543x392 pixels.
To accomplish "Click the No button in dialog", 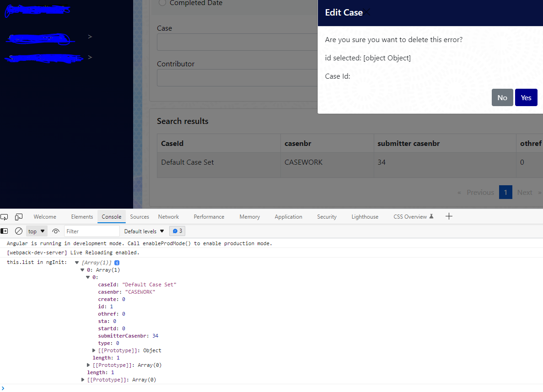I will click(x=502, y=97).
